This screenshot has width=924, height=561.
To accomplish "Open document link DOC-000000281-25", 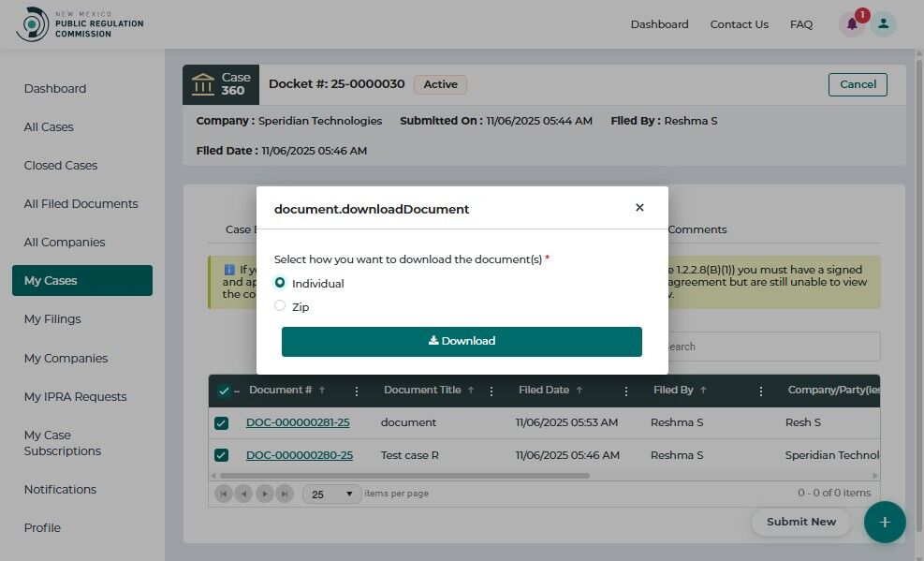I will pyautogui.click(x=298, y=422).
